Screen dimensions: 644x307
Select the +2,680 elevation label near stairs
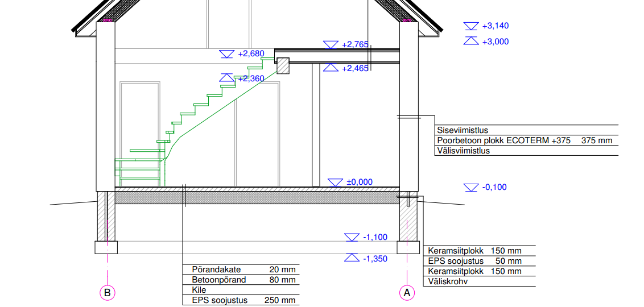(x=251, y=53)
